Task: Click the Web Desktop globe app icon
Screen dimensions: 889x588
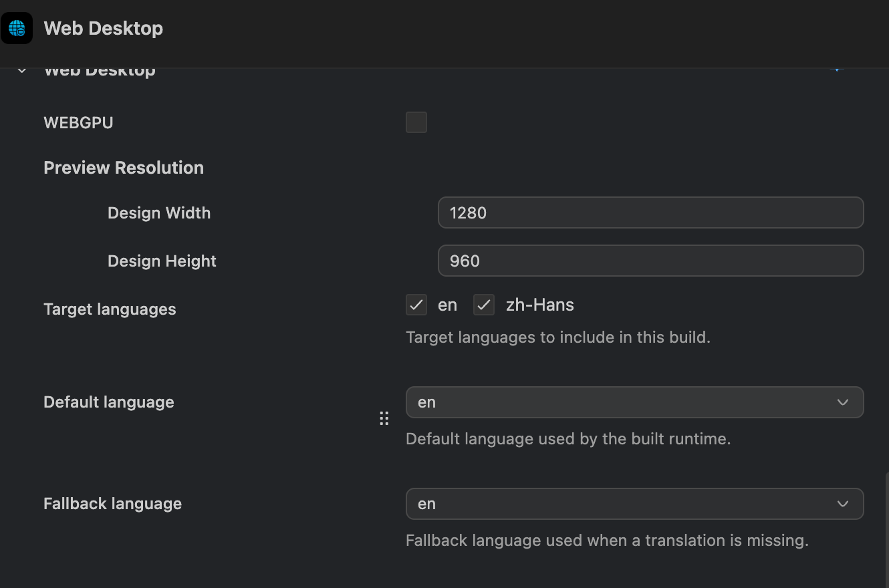Action: (x=17, y=29)
